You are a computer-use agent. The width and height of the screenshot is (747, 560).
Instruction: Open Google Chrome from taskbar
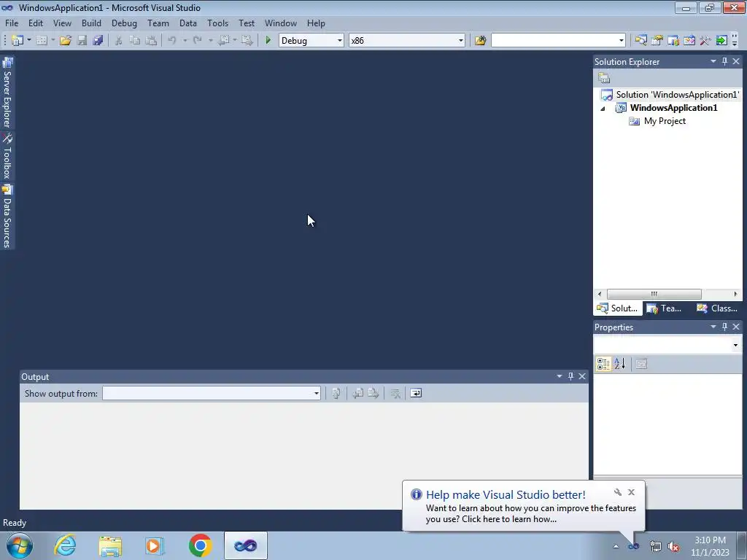coord(200,545)
